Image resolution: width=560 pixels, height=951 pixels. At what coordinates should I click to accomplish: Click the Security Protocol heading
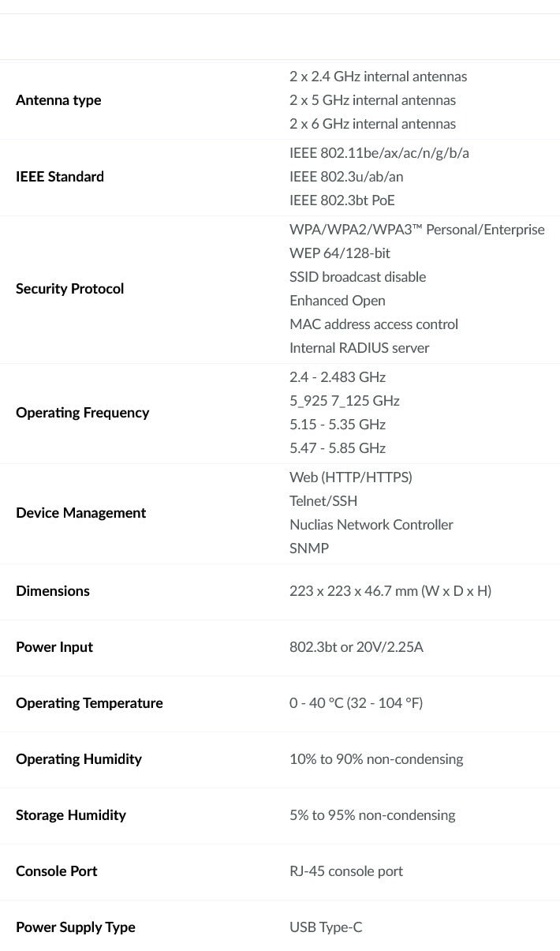point(70,289)
